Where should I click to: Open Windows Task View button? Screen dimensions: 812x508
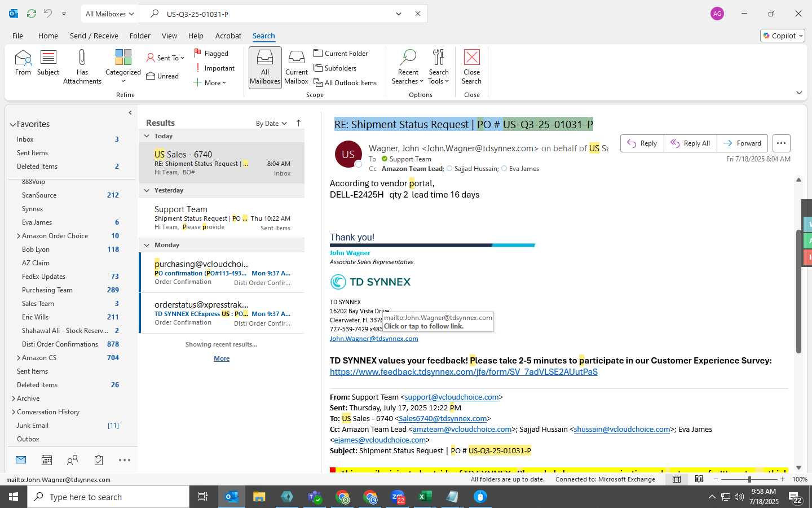[x=203, y=497]
